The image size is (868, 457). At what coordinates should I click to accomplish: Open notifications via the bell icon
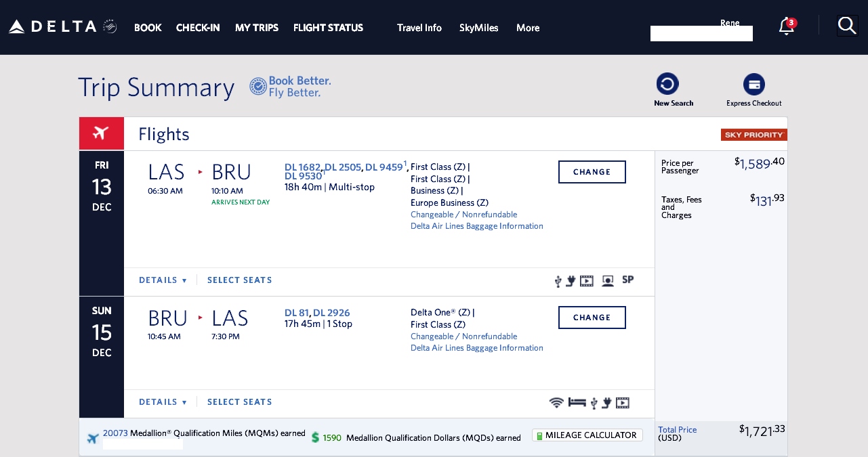click(x=786, y=26)
